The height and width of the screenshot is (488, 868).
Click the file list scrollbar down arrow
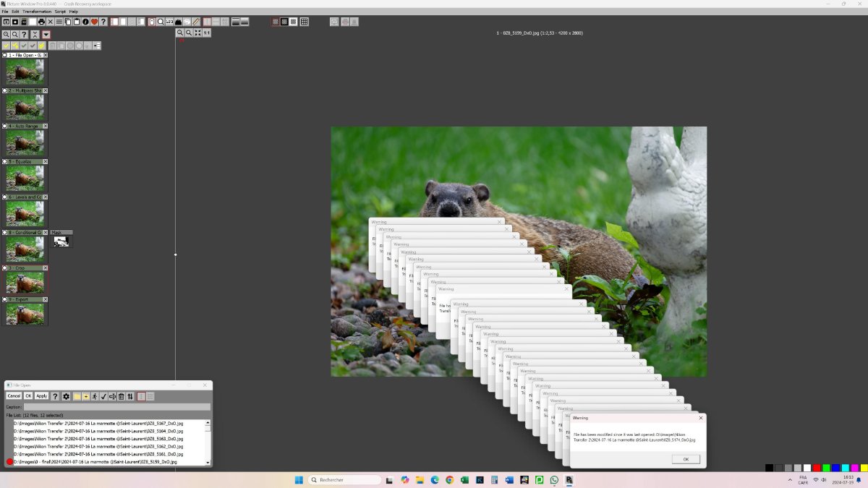click(x=208, y=462)
